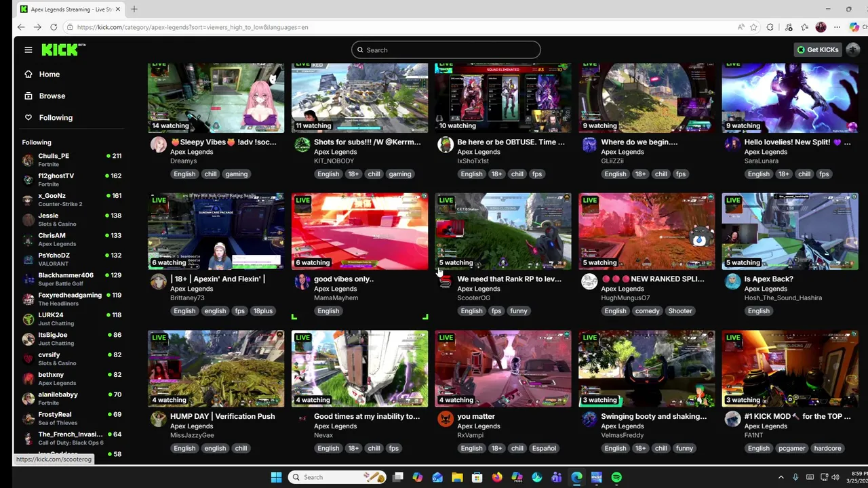Go to Home in sidebar
This screenshot has height=488, width=868.
[49, 74]
